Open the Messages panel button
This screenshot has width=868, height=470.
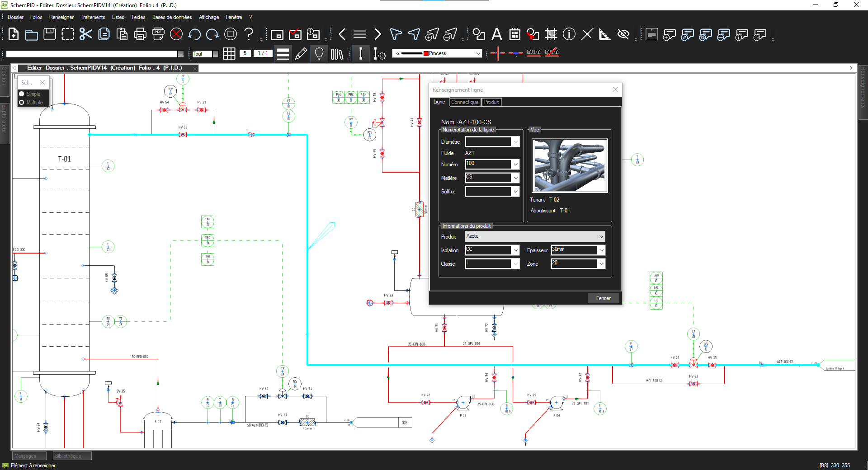pos(28,456)
